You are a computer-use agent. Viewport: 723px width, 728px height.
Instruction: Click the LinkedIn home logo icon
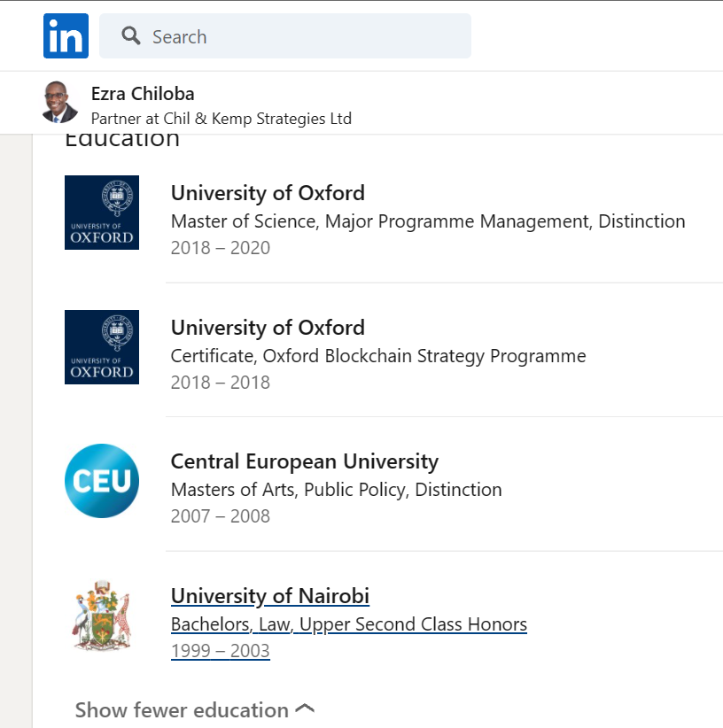pos(66,36)
